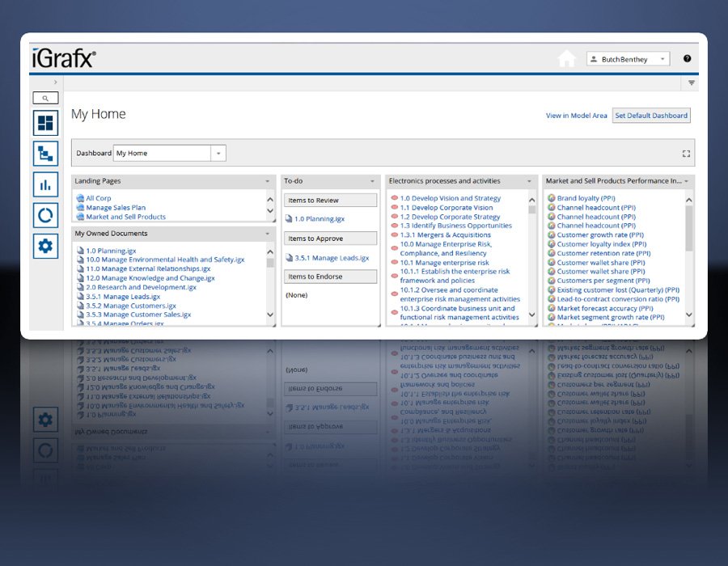
Task: Open Brand loyalty (PPI) indicator
Action: click(x=586, y=198)
